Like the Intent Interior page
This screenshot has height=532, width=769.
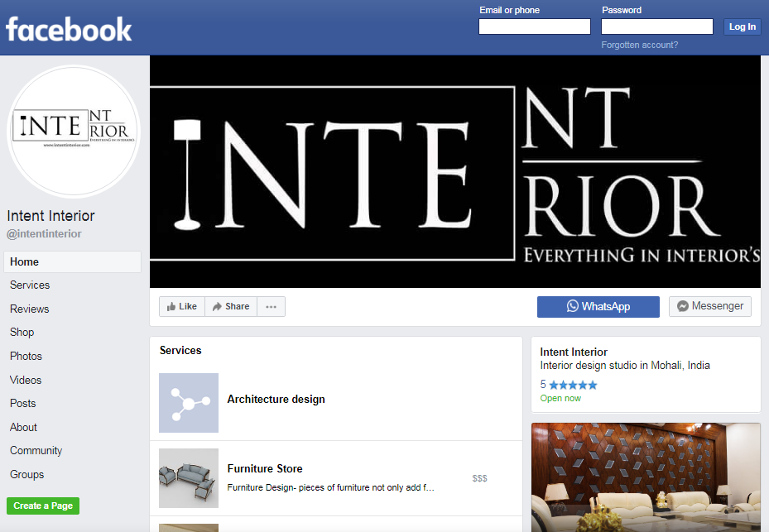point(182,306)
